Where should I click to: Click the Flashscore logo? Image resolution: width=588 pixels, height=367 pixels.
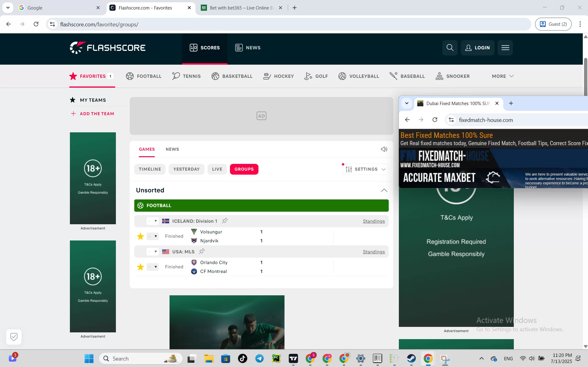(107, 47)
